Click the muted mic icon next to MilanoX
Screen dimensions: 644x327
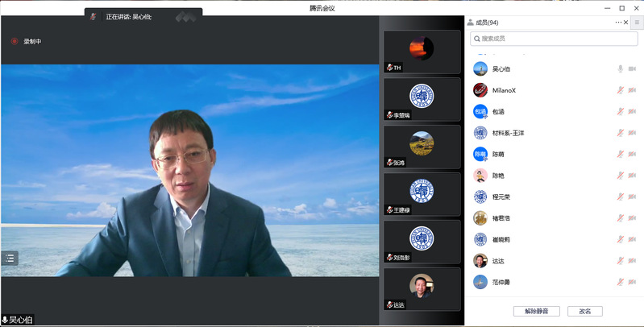pos(621,90)
